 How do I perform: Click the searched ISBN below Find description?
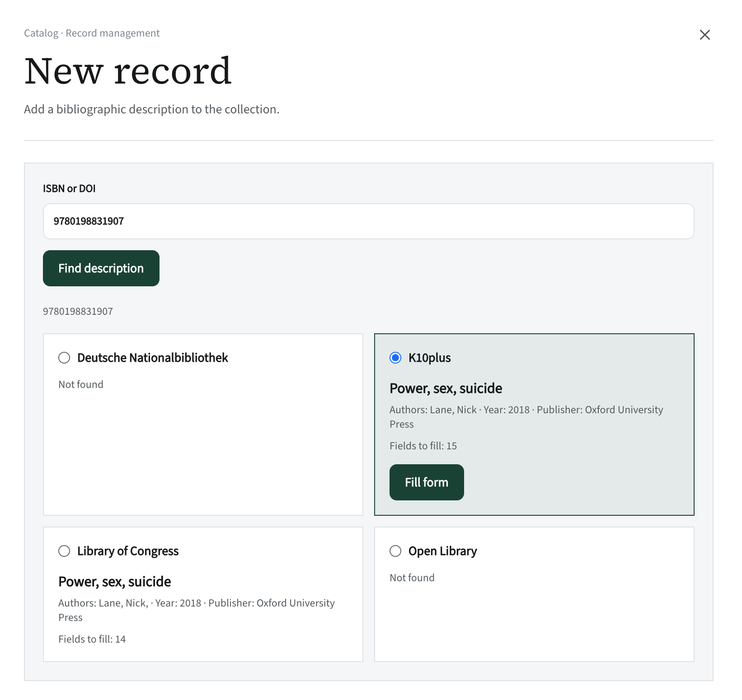pos(78,311)
